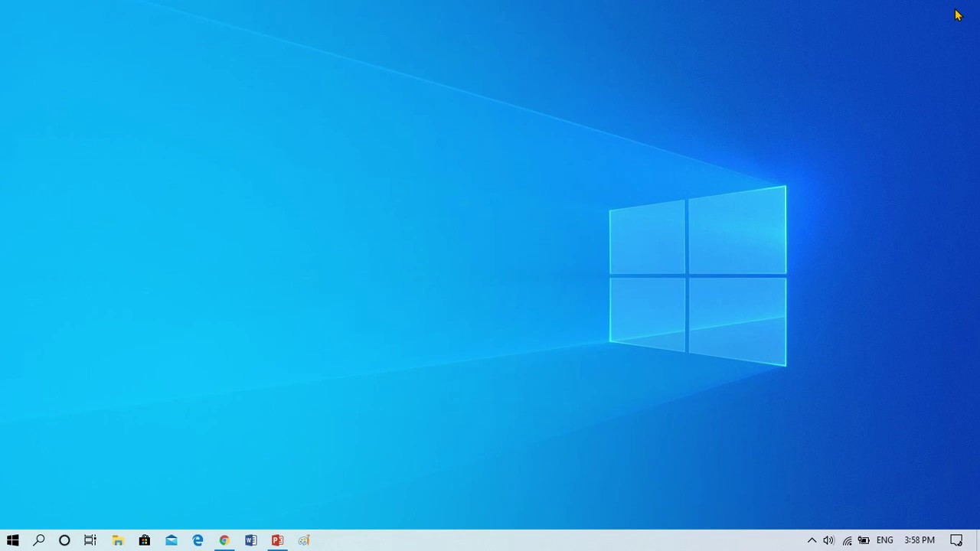Viewport: 980px width, 551px height.
Task: Open the Wi-Fi network flyout
Action: coord(847,540)
